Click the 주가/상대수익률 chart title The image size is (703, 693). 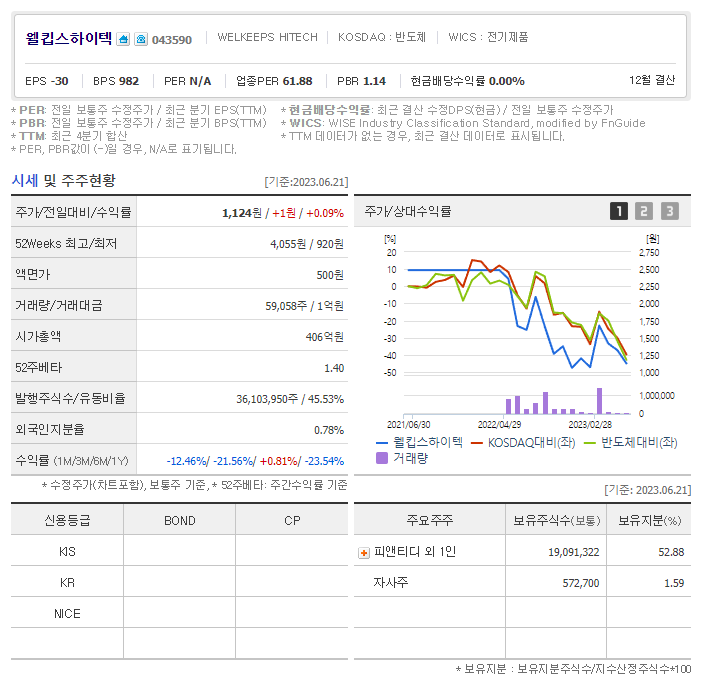[x=408, y=211]
